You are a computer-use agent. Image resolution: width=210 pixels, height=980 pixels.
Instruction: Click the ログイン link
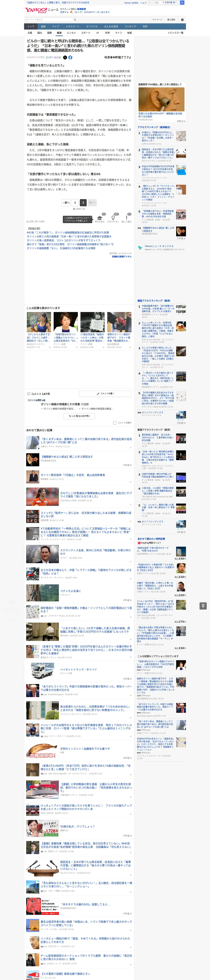click(64, 12)
